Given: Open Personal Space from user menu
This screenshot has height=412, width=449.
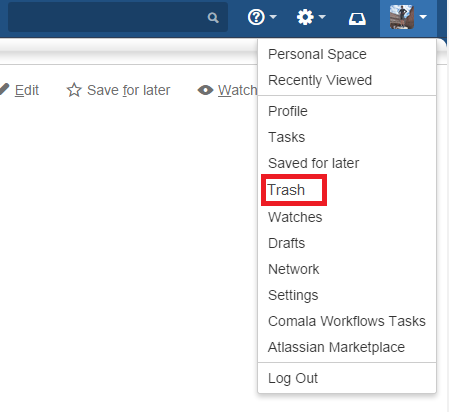Looking at the screenshot, I should pos(347,54).
